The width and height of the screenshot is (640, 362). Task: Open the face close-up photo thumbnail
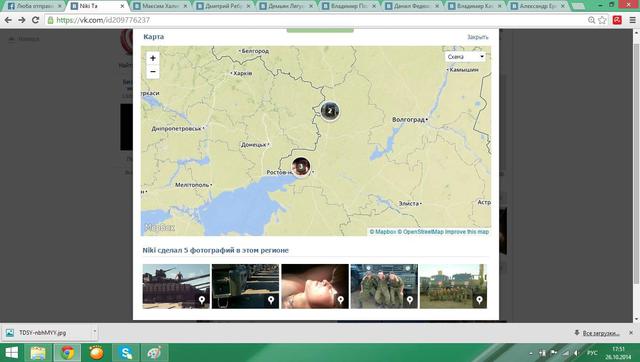tap(315, 286)
